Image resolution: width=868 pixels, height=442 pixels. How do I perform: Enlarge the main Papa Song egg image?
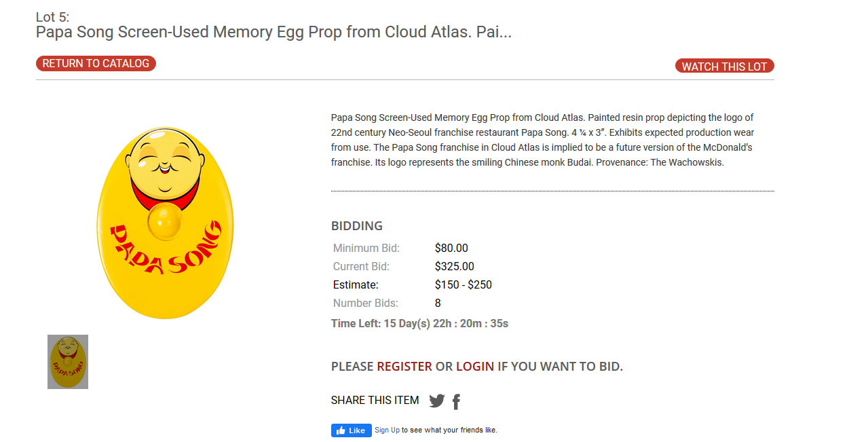(165, 222)
